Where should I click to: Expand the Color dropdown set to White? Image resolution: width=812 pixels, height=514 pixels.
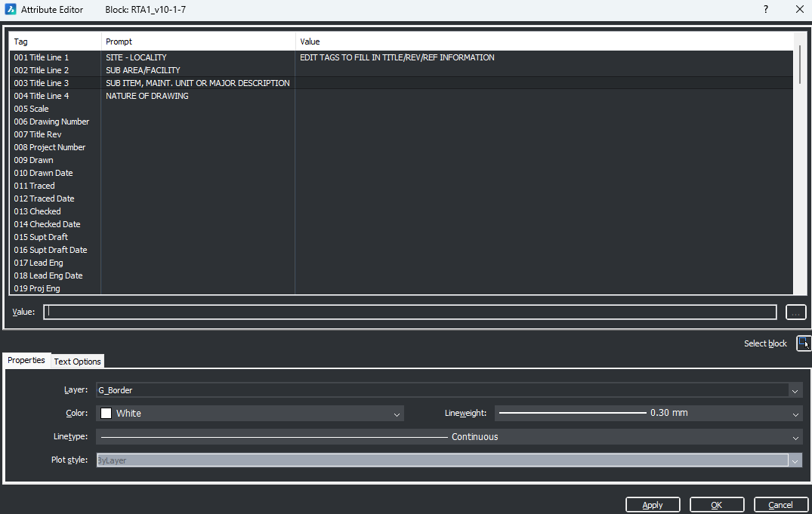click(397, 414)
